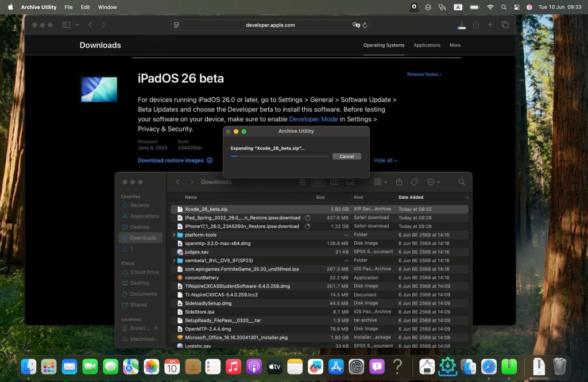The width and height of the screenshot is (588, 382).
Task: Switch Finder to column view
Action: [334, 182]
